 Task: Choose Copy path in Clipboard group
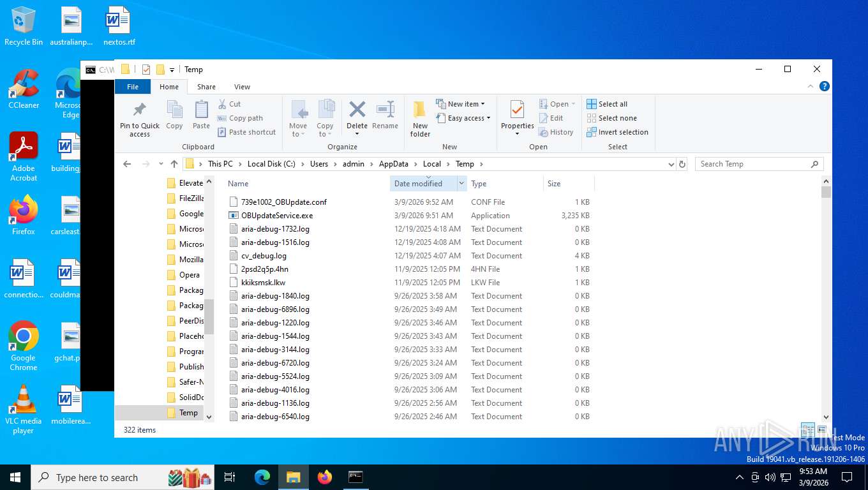pyautogui.click(x=240, y=118)
